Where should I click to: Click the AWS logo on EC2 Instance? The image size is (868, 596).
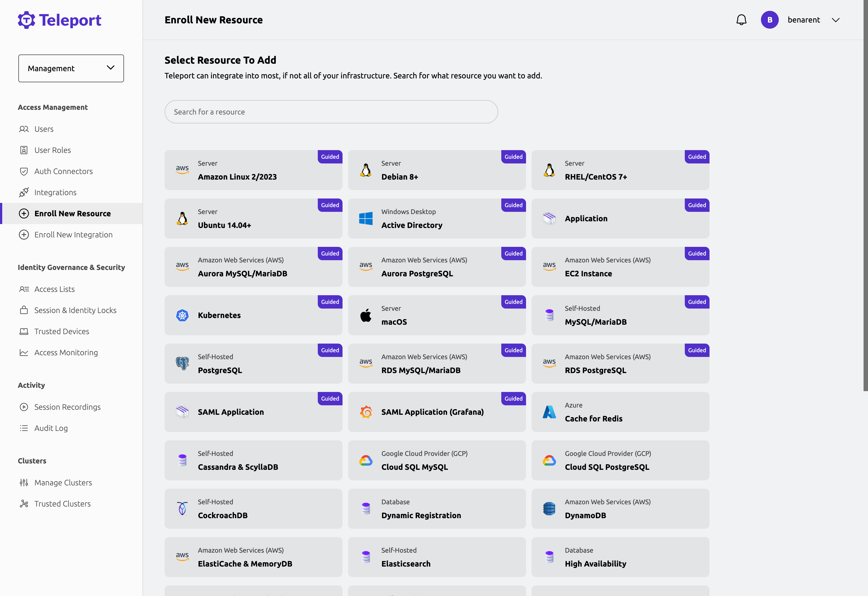(x=549, y=266)
